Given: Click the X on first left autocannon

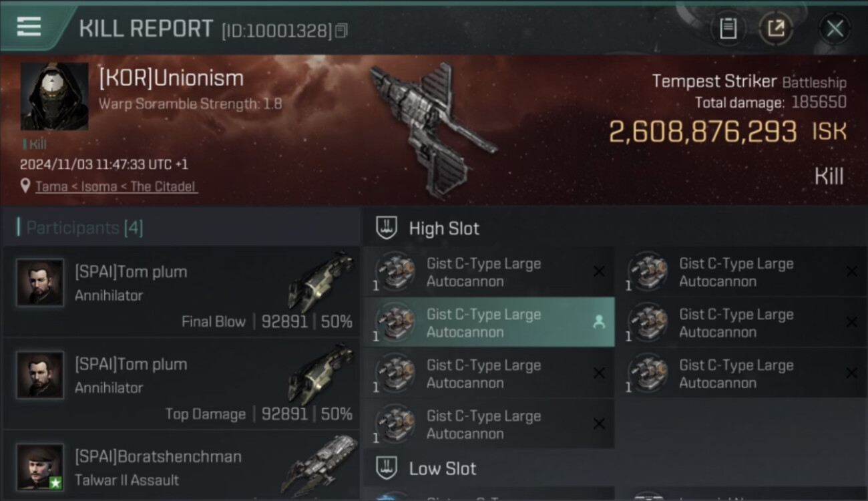Looking at the screenshot, I should 599,271.
